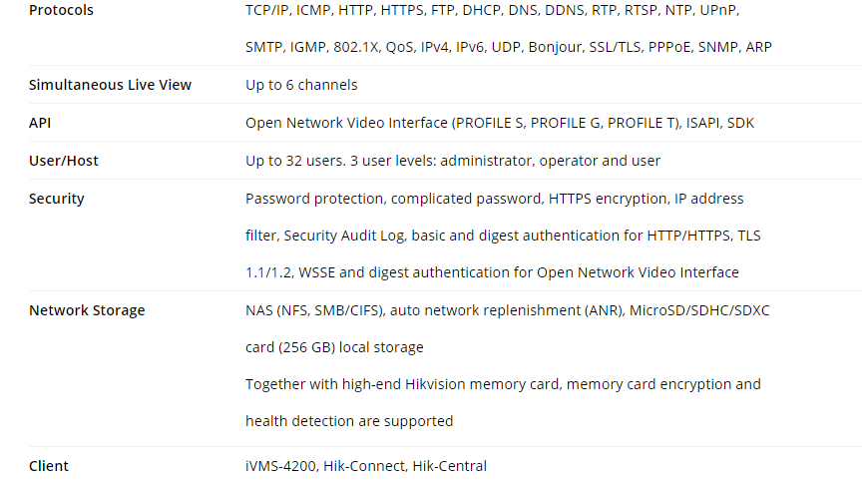Image resolution: width=868 pixels, height=484 pixels.
Task: Click the 'Together with high-end Hikvision memory card' line
Action: coord(503,384)
